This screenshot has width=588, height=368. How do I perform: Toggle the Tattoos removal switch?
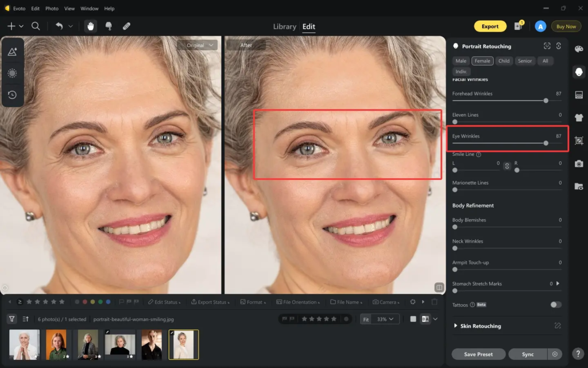click(555, 305)
